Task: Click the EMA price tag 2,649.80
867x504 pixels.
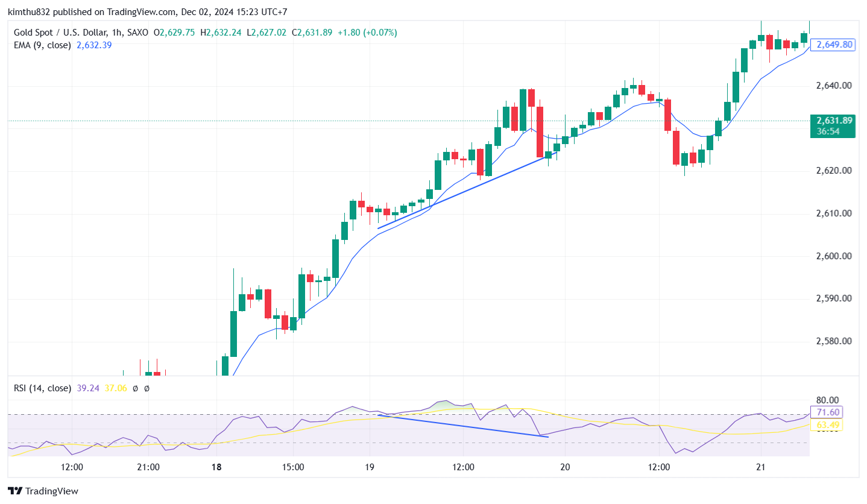Action: click(x=833, y=45)
